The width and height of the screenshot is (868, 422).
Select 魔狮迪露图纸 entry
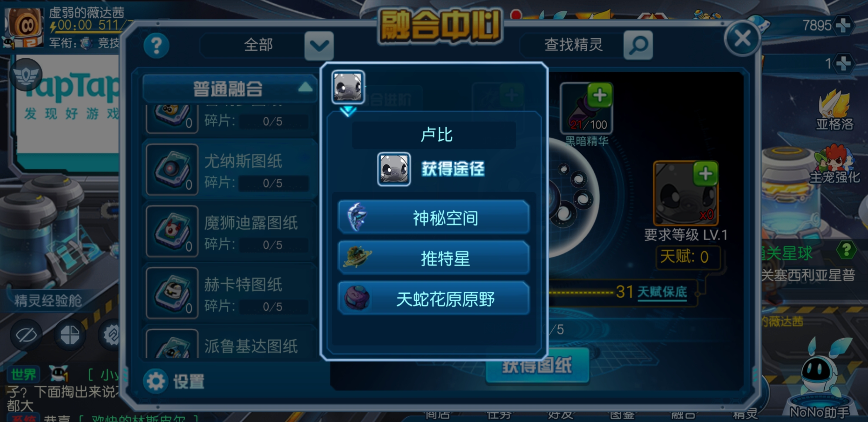tap(230, 232)
